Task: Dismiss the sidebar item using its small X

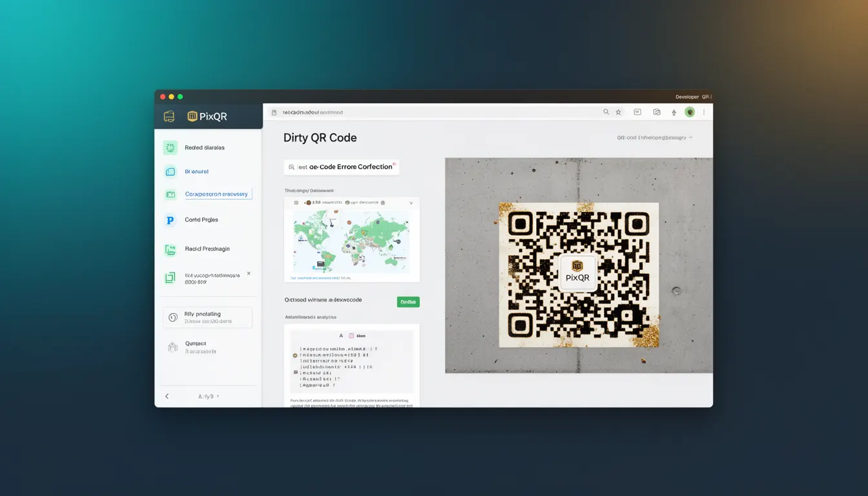Action: click(249, 274)
